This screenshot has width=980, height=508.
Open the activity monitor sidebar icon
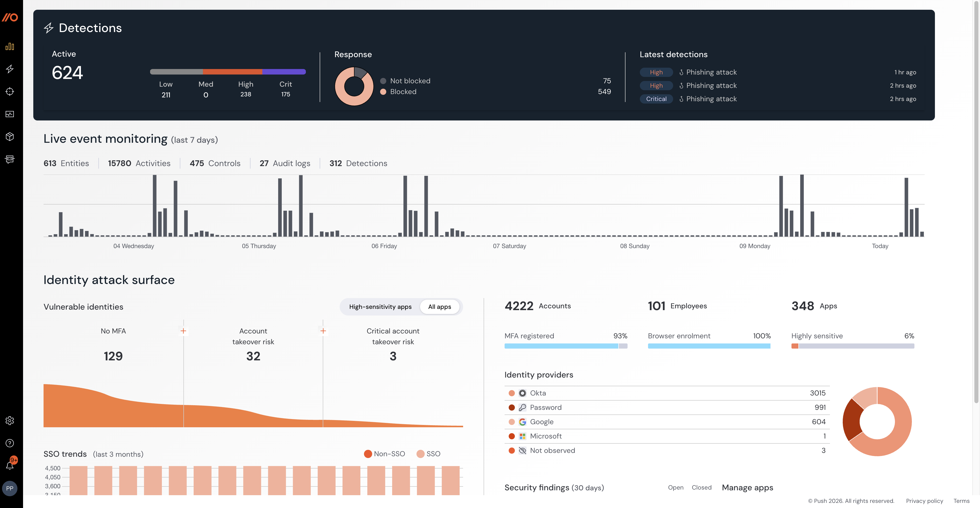[10, 114]
